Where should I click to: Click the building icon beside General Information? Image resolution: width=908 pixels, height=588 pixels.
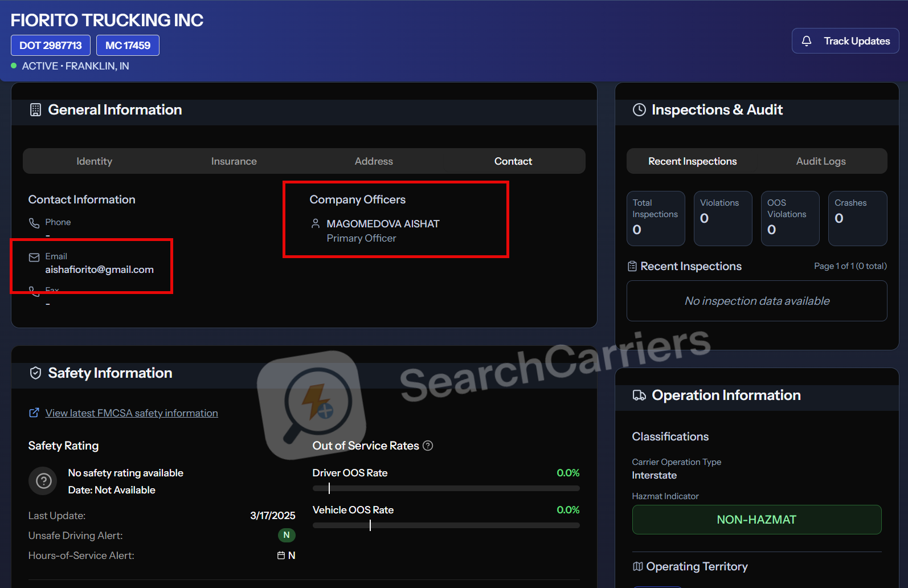[x=35, y=110]
